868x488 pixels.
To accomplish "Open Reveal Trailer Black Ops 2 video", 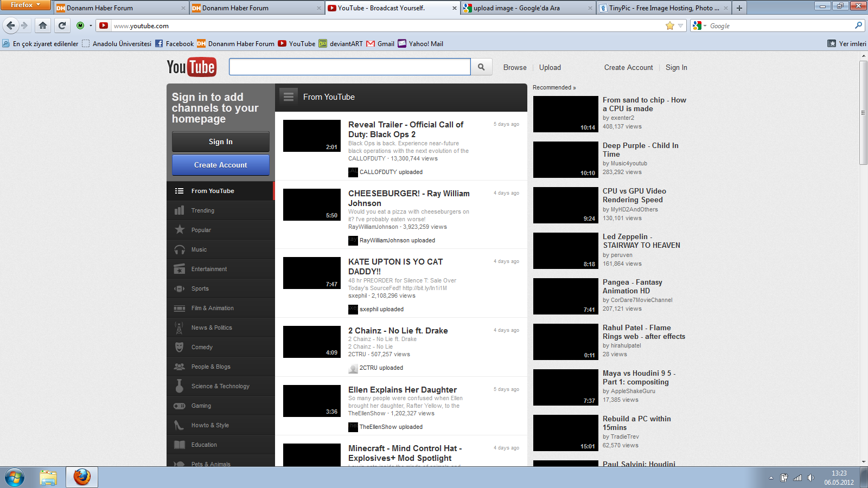I will pyautogui.click(x=406, y=129).
